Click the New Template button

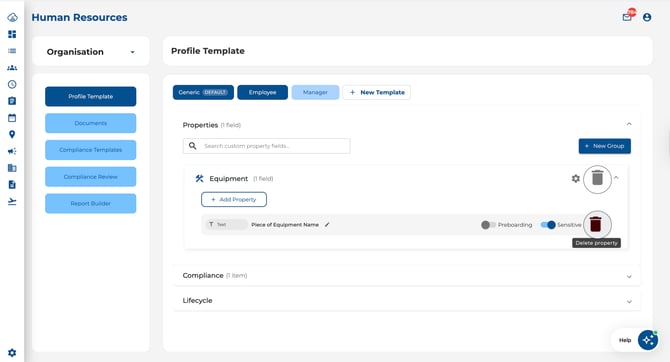click(x=376, y=92)
